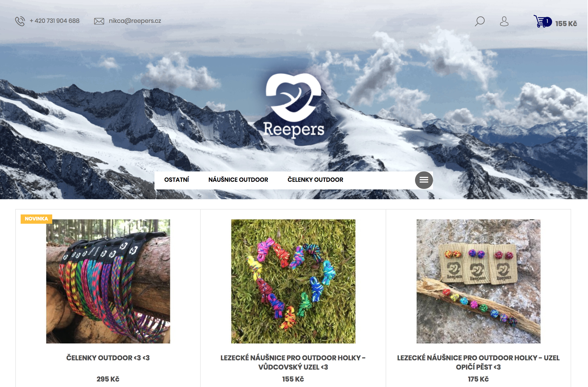Call the phone number +420 731 904 688

tap(54, 21)
